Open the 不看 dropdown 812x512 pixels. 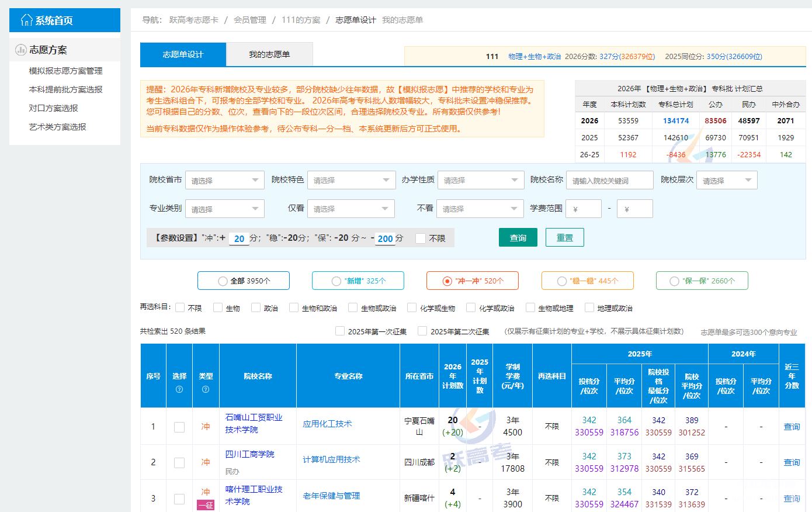click(480, 209)
